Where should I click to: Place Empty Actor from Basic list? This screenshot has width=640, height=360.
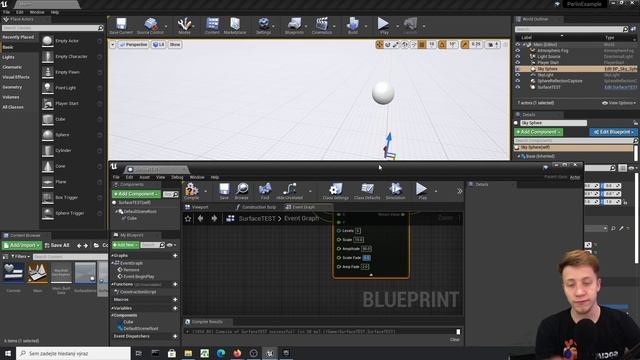pyautogui.click(x=72, y=41)
